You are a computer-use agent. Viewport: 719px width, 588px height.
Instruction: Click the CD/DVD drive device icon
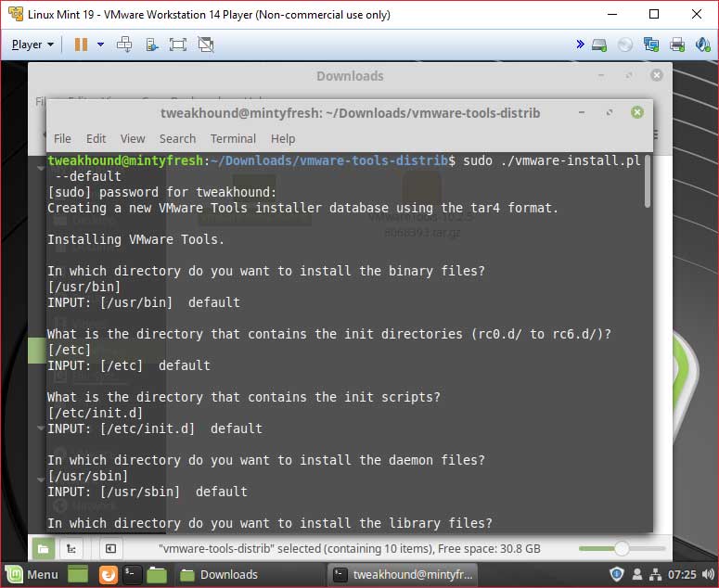625,45
